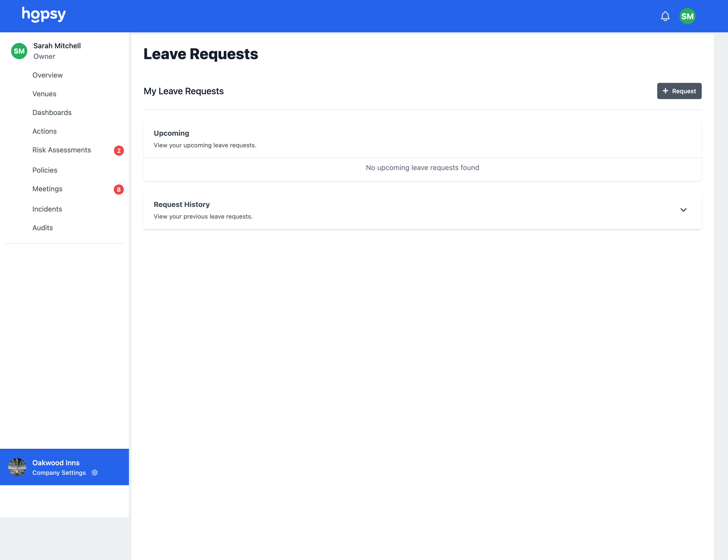Click the Upcoming section heading

171,133
